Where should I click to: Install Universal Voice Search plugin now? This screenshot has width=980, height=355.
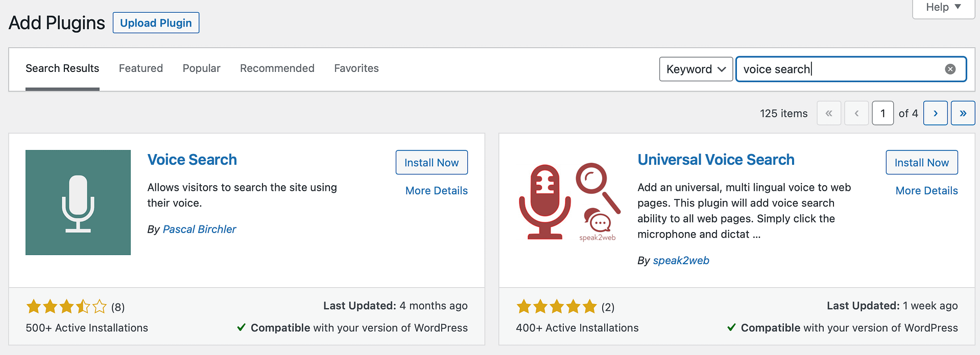tap(922, 162)
